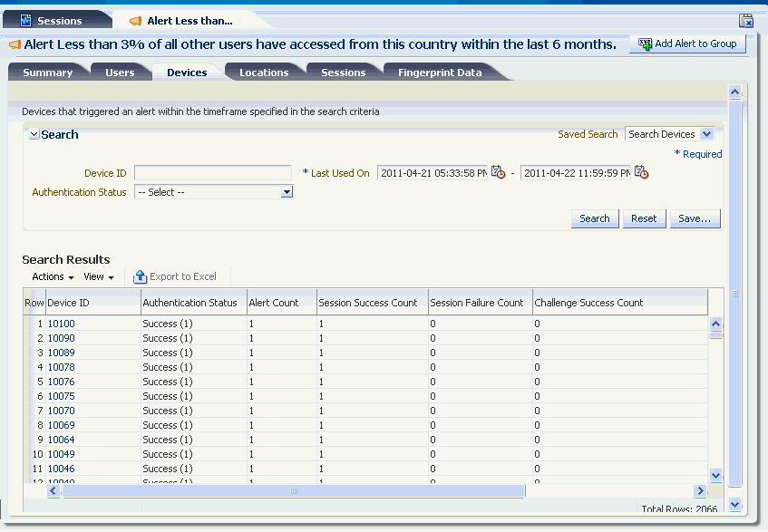Click the Search button
Image resolution: width=768 pixels, height=532 pixels.
point(595,218)
